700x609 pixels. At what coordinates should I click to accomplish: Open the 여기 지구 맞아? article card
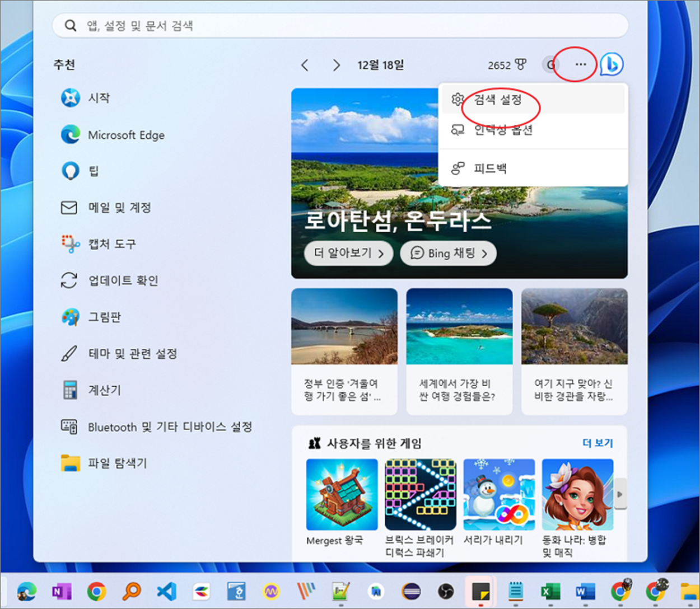[x=574, y=352]
